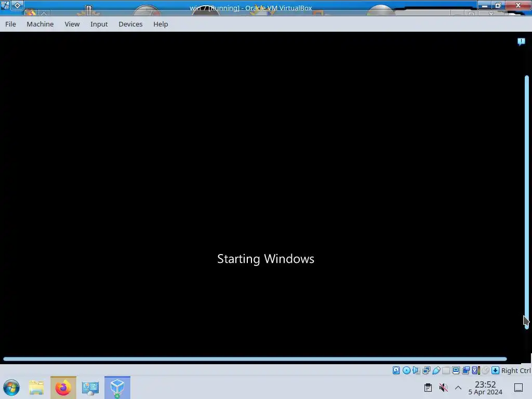Unmute the volume tray icon
532x399 pixels.
coord(443,388)
